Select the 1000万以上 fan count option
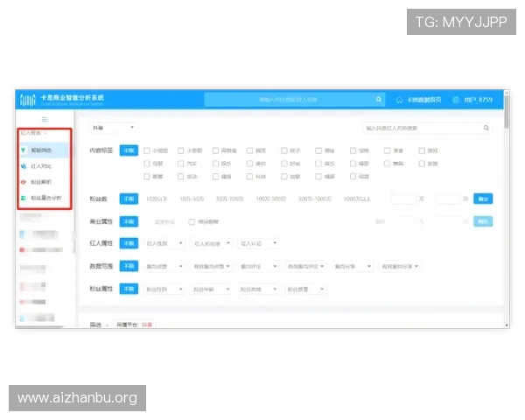 pyautogui.click(x=357, y=199)
